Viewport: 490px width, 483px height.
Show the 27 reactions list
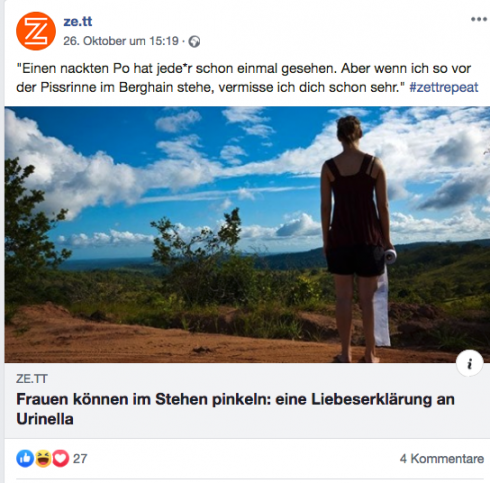click(x=80, y=459)
